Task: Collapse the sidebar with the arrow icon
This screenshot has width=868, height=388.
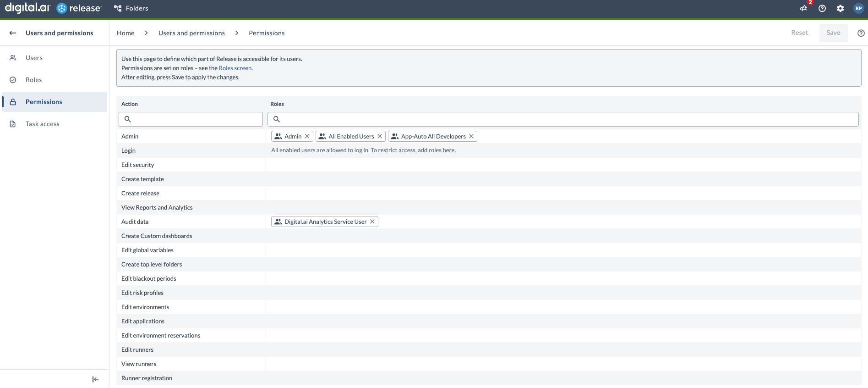Action: click(x=95, y=379)
